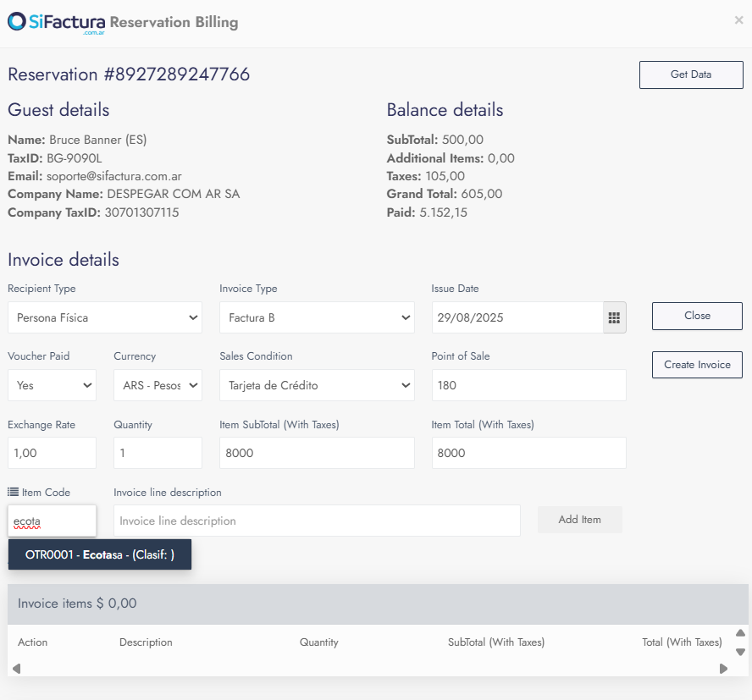The width and height of the screenshot is (752, 700).
Task: Click the Create Invoice button
Action: 697,365
